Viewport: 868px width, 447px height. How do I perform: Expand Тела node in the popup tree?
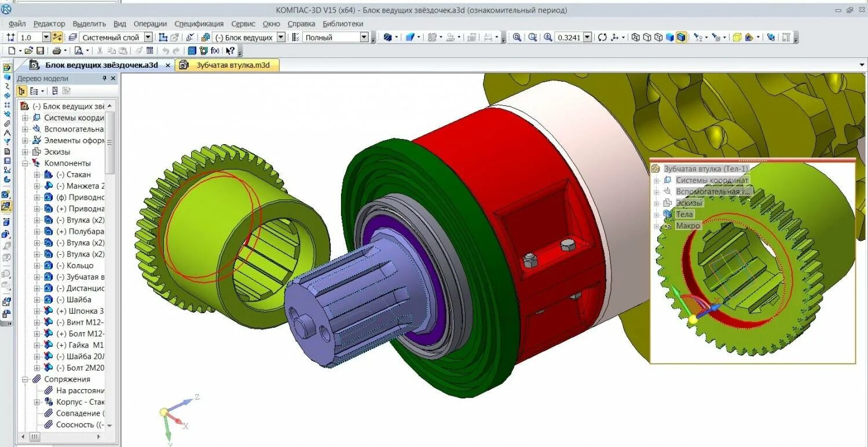(657, 214)
